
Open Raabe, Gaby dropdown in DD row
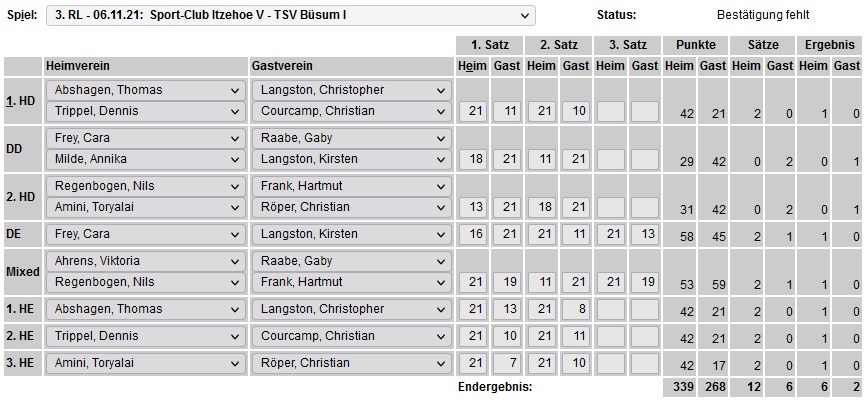tap(352, 138)
